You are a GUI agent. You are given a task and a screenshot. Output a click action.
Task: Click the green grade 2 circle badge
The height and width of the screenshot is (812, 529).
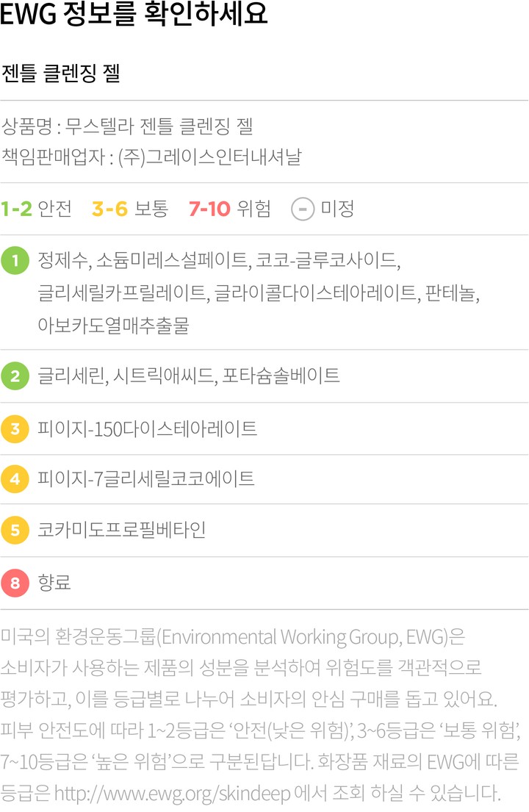pyautogui.click(x=15, y=376)
